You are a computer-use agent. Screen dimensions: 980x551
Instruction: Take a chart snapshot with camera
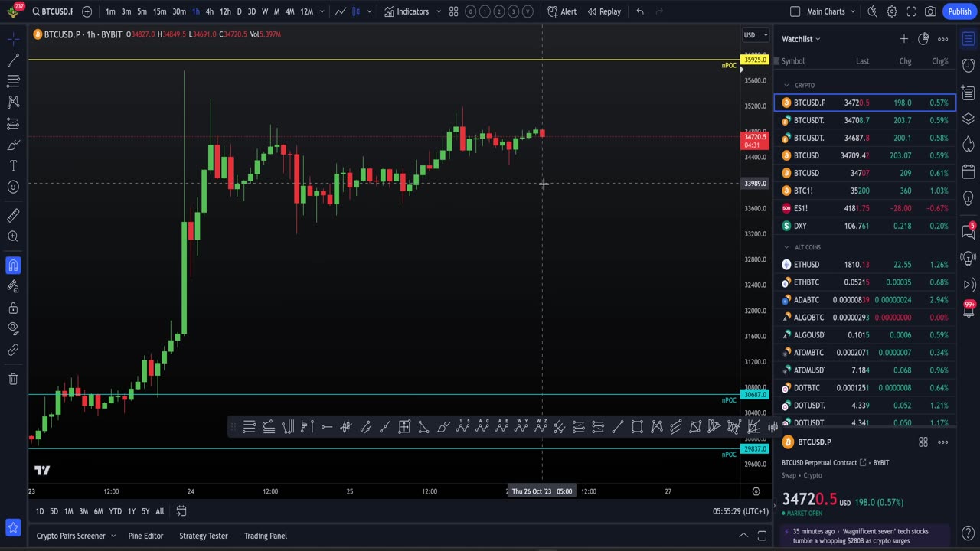(930, 11)
